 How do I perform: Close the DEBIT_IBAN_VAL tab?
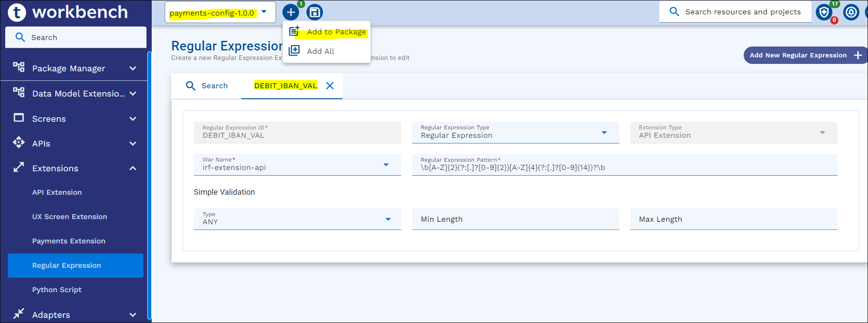click(x=330, y=86)
